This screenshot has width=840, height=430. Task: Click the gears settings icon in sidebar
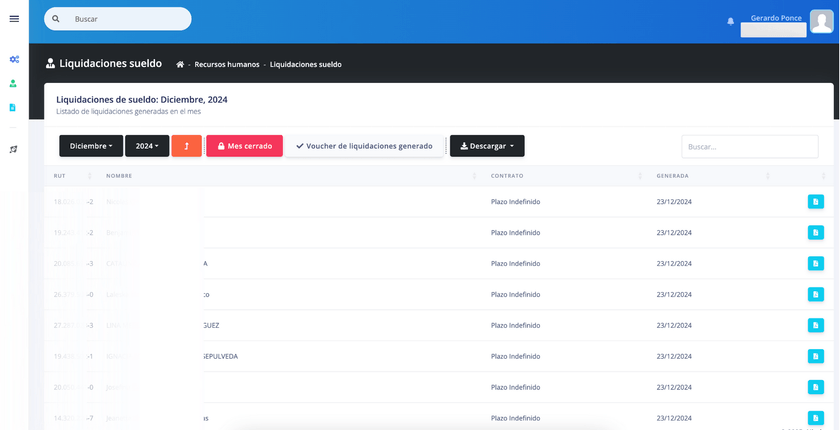point(14,60)
